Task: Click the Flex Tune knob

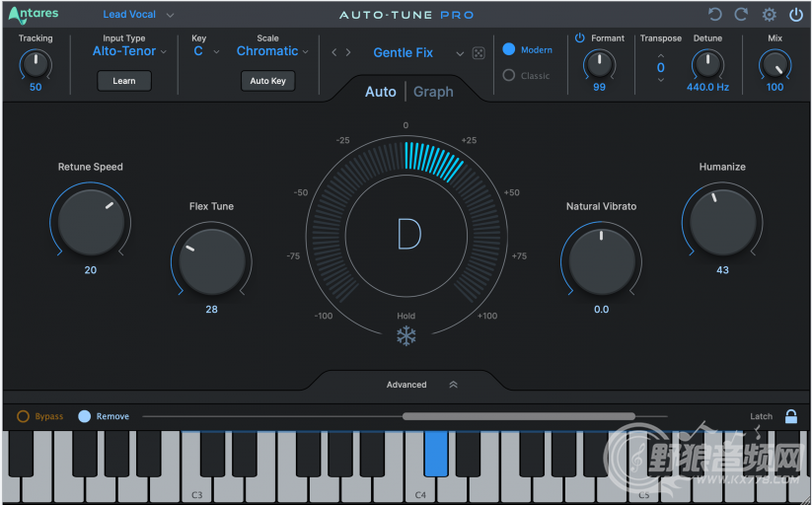Action: [211, 261]
